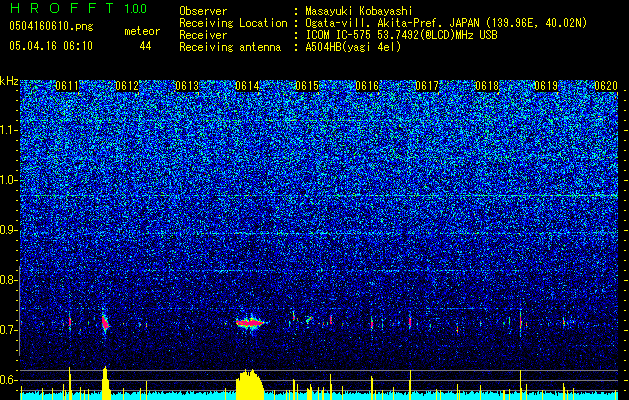Click the 0612 time marker
The height and width of the screenshot is (400, 629).
127,86
